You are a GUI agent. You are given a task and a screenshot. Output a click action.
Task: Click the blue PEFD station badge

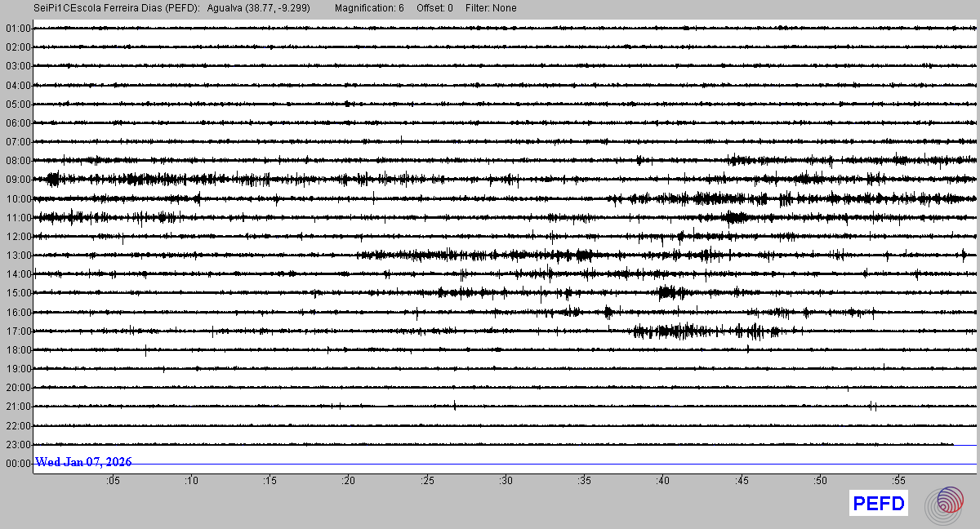pos(879,504)
